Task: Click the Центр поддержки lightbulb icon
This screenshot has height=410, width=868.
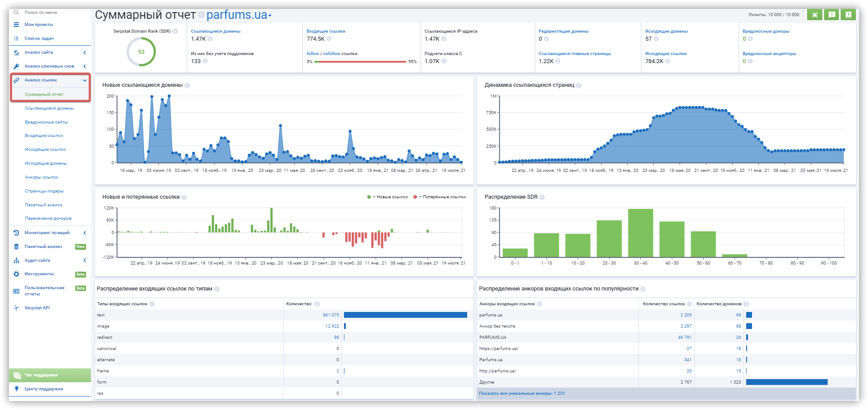Action: [x=17, y=389]
